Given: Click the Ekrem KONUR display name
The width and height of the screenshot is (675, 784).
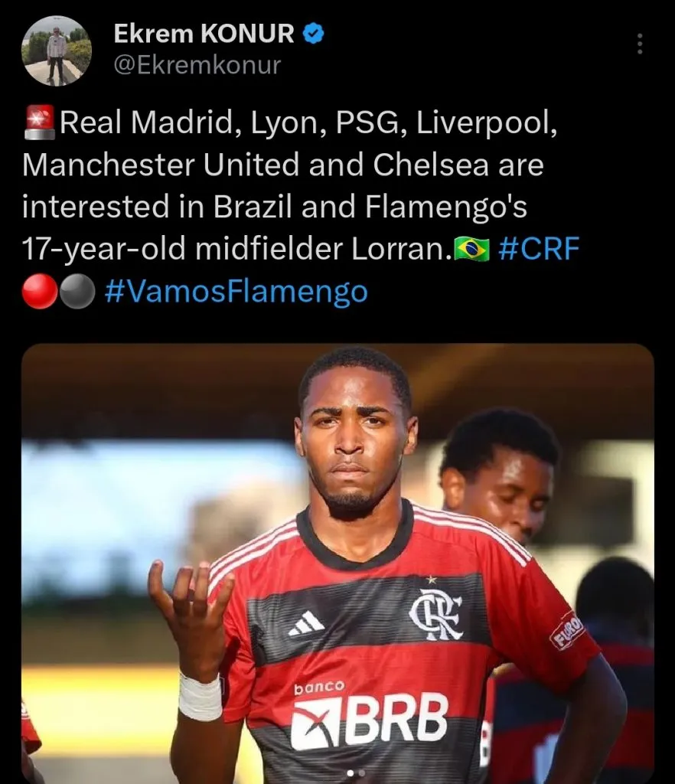Looking at the screenshot, I should click(x=204, y=34).
